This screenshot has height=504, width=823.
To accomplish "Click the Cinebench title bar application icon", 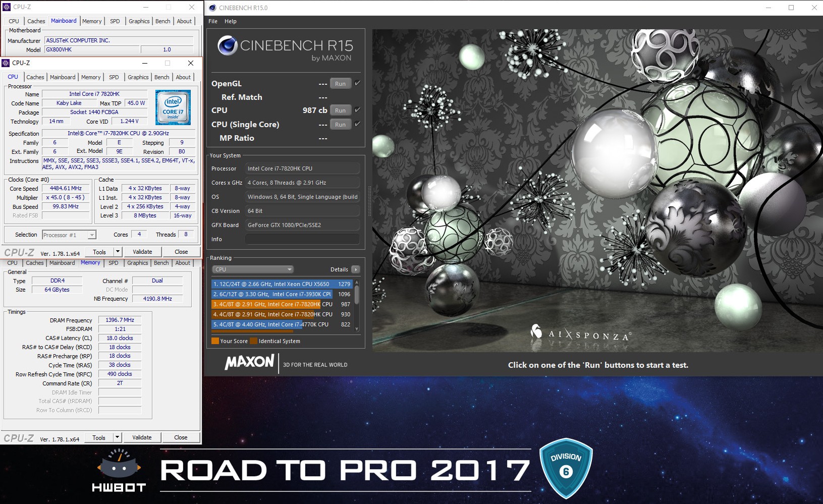I will coord(212,8).
